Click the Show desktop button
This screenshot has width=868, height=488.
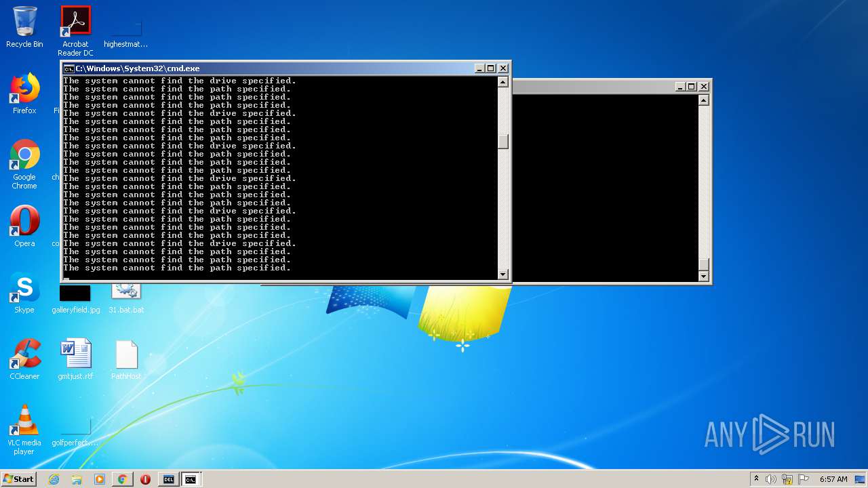pos(861,479)
